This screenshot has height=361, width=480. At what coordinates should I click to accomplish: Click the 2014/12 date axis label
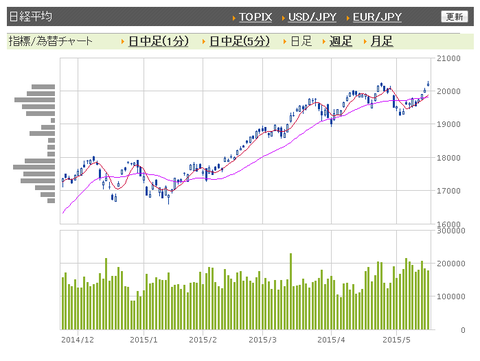[x=78, y=340]
